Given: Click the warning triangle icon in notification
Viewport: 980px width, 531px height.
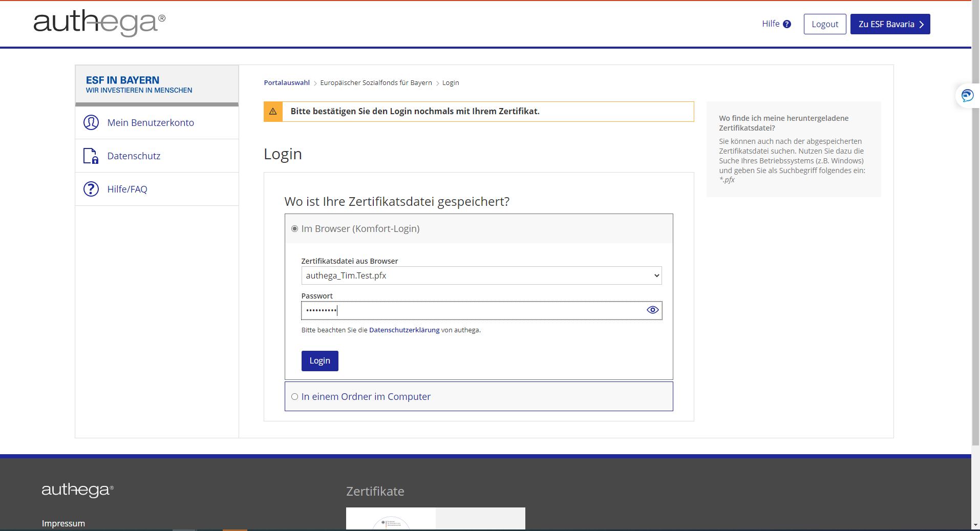Looking at the screenshot, I should point(273,112).
